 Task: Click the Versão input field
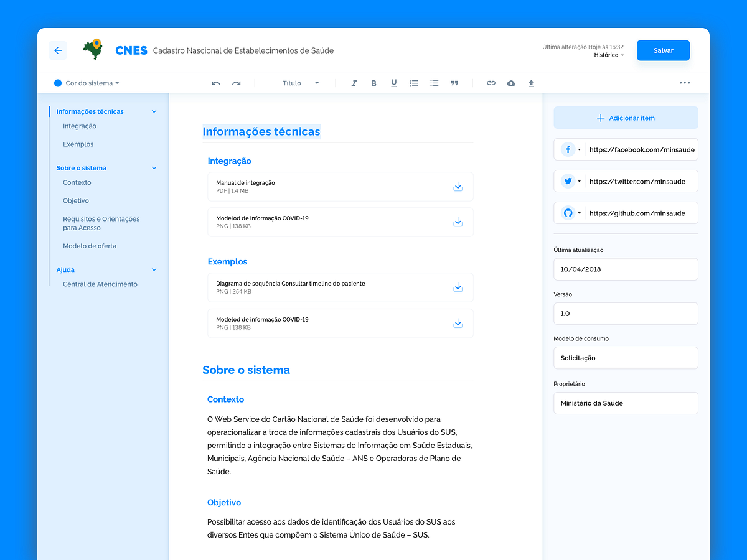(625, 313)
